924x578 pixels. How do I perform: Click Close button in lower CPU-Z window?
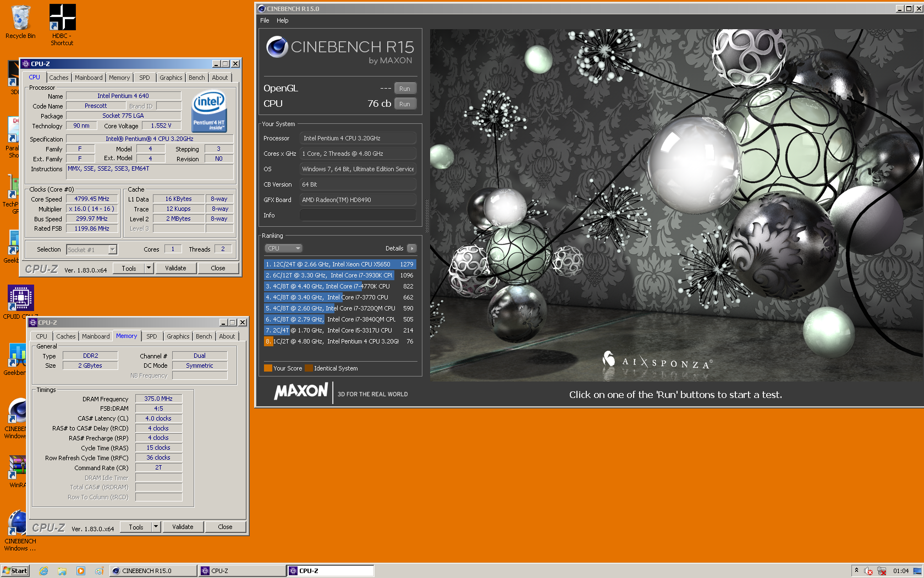pos(225,527)
